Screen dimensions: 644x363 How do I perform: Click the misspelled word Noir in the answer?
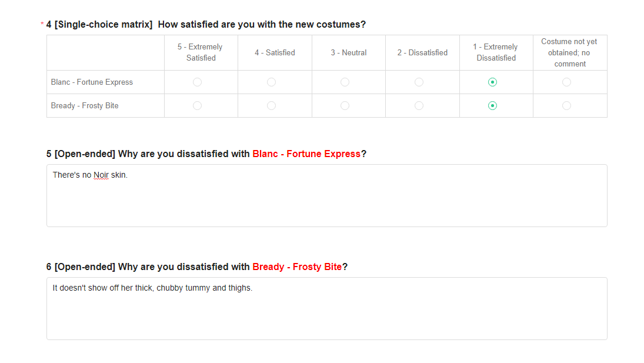coord(101,175)
